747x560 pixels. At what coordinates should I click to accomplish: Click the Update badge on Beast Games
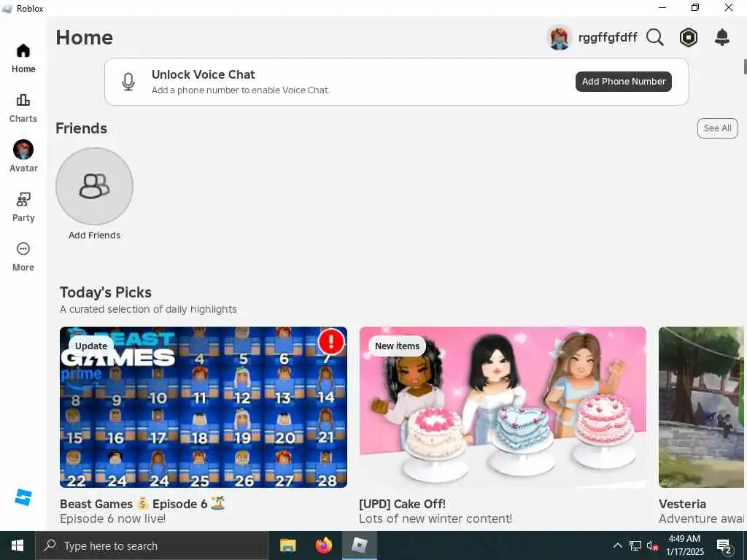(x=91, y=346)
